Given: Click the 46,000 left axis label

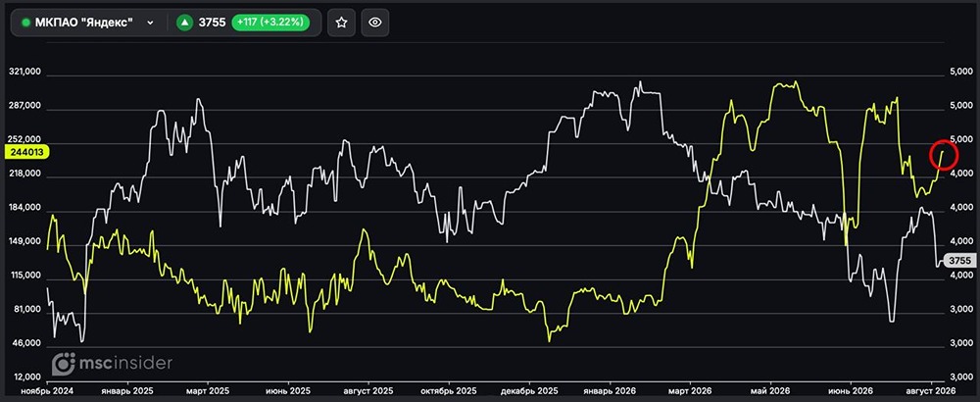Looking at the screenshot, I should pos(26,343).
